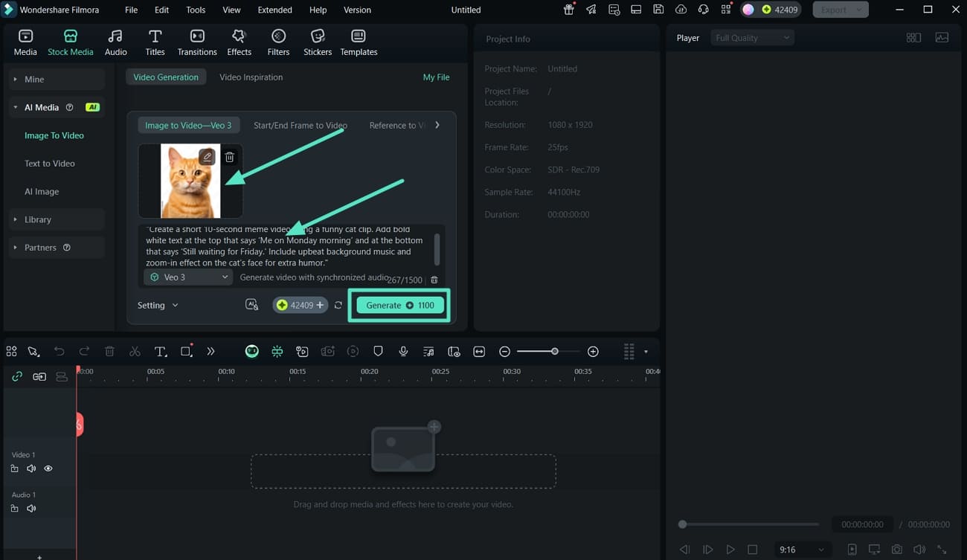Click the Undo arrow
The height and width of the screenshot is (560, 967).
click(59, 351)
